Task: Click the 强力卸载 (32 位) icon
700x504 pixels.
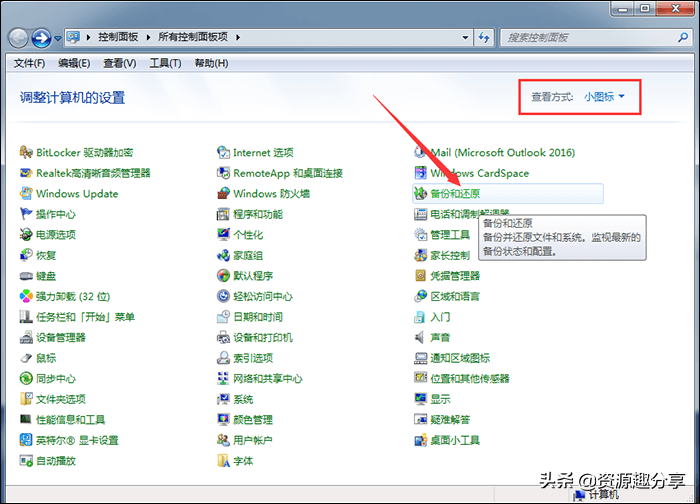Action: 26,296
